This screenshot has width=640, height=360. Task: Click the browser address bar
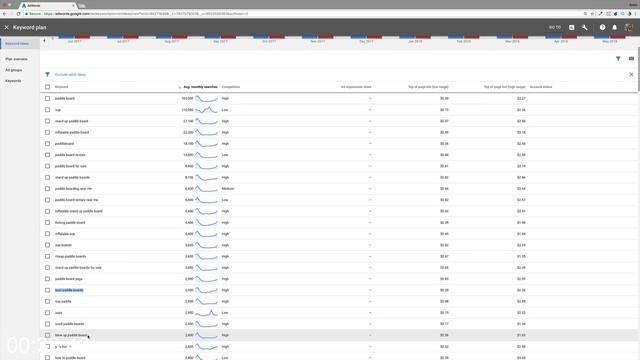pyautogui.click(x=302, y=13)
